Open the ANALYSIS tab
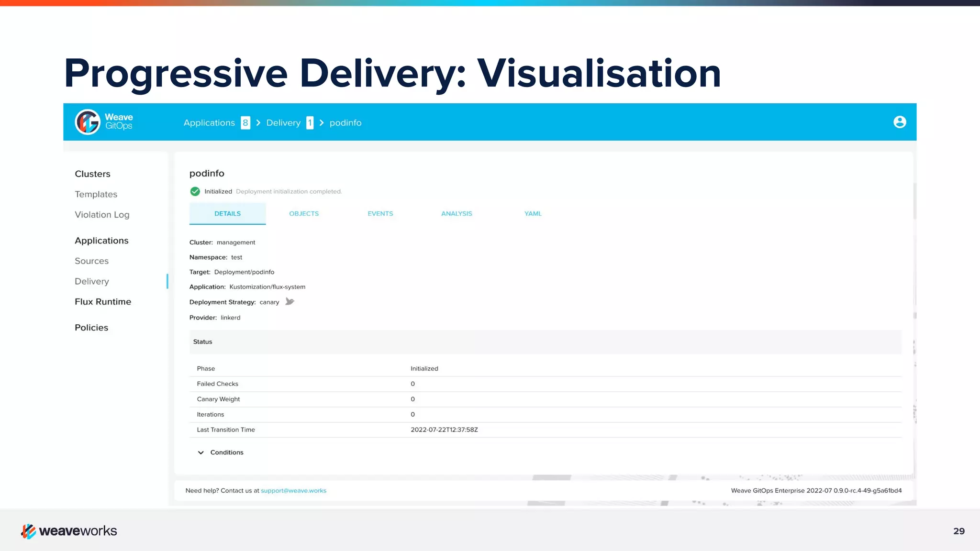Screen dimensions: 980x551 tap(457, 214)
